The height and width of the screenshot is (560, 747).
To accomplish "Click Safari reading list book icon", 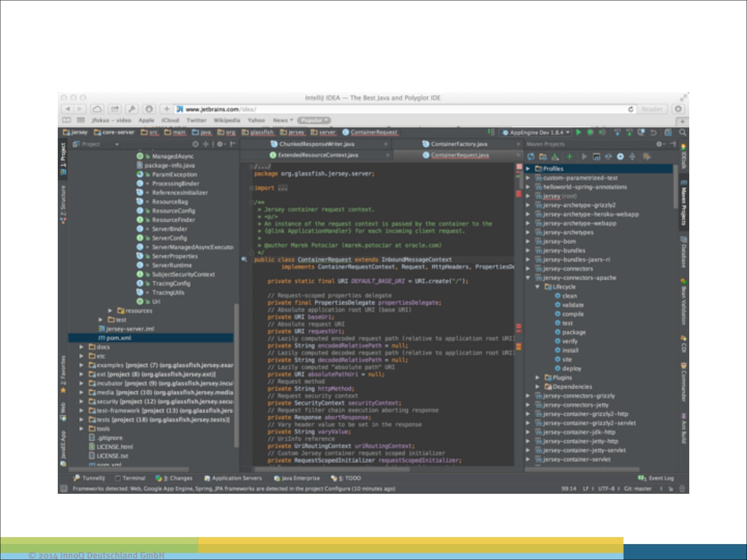I will pos(66,120).
